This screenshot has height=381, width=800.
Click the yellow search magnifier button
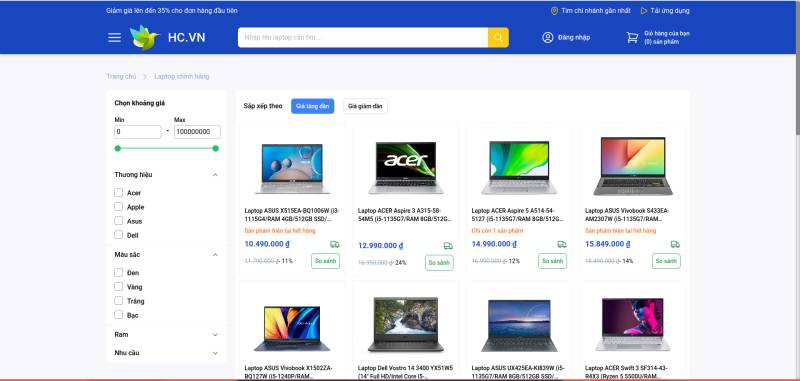[498, 37]
